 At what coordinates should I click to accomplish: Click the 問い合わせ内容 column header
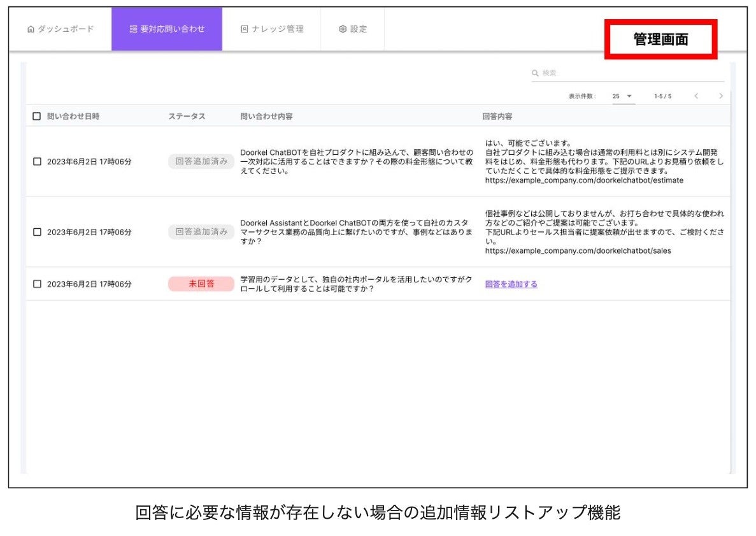click(267, 116)
